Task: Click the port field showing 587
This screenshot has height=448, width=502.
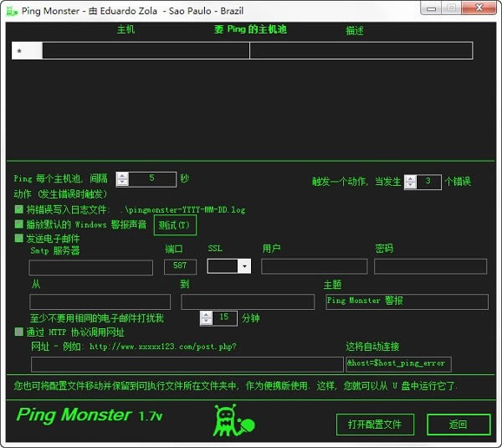Action: [x=180, y=266]
